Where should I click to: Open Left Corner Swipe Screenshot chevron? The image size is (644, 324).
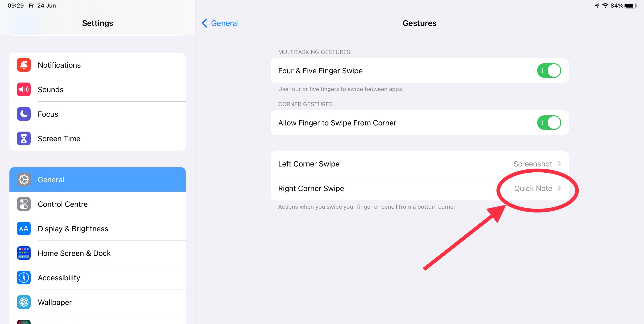pyautogui.click(x=559, y=164)
